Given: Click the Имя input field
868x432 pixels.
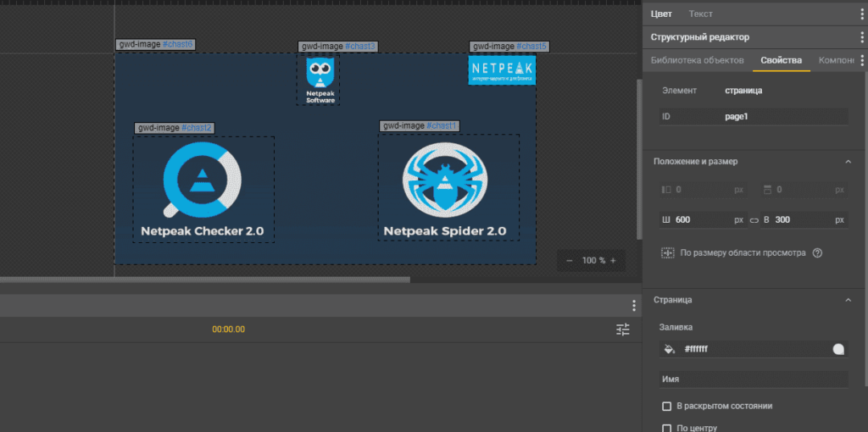Looking at the screenshot, I should (754, 379).
